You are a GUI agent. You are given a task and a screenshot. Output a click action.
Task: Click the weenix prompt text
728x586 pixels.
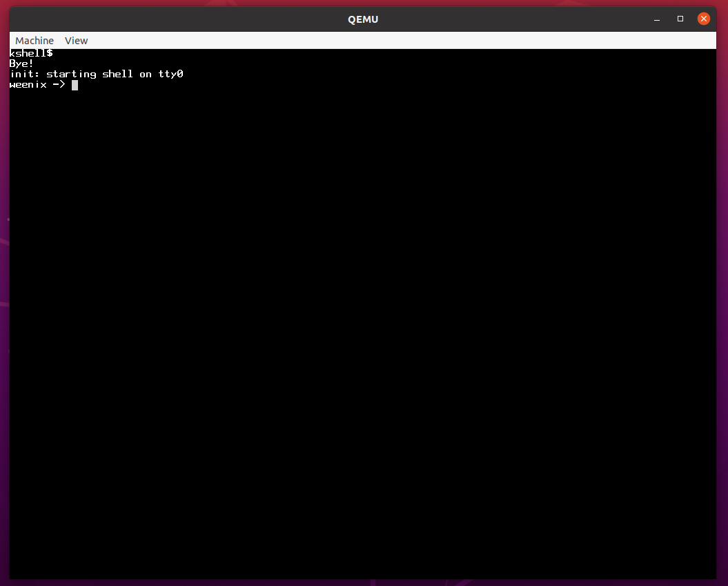28,85
